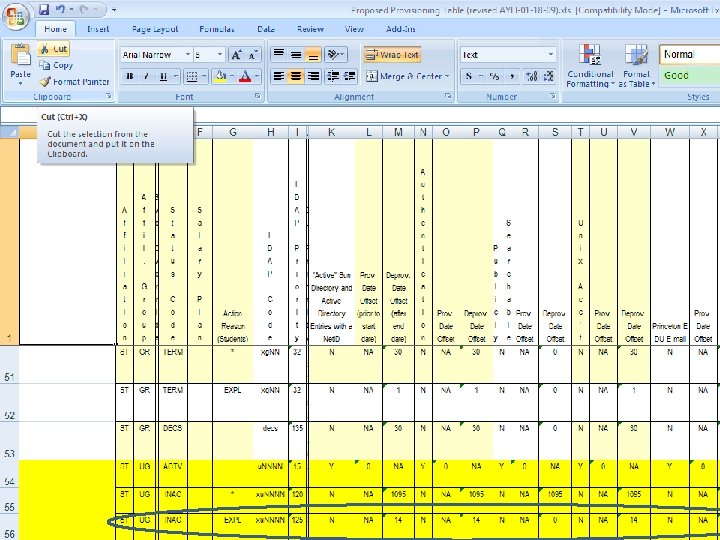Switch to the Data tab

[x=266, y=29]
